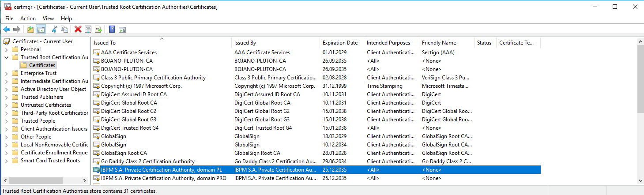Collapse the Trusted Root Certification Authorities node
Viewport: 644px width, 195px height.
[x=7, y=57]
